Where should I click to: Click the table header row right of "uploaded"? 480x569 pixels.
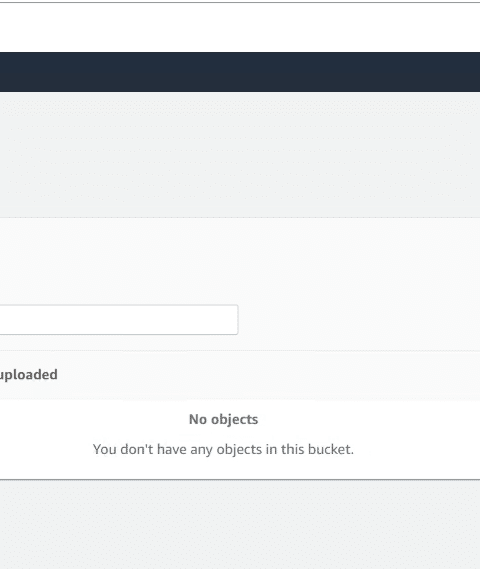pos(269,375)
